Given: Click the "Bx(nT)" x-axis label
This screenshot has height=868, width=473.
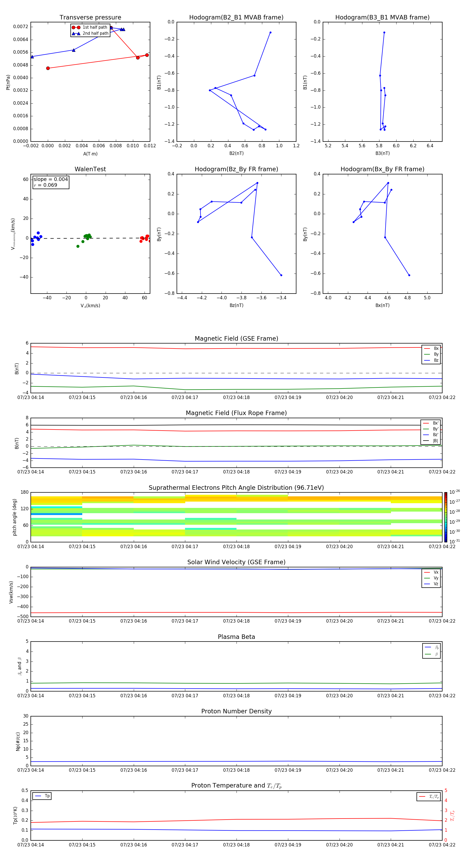Looking at the screenshot, I should (x=382, y=306).
